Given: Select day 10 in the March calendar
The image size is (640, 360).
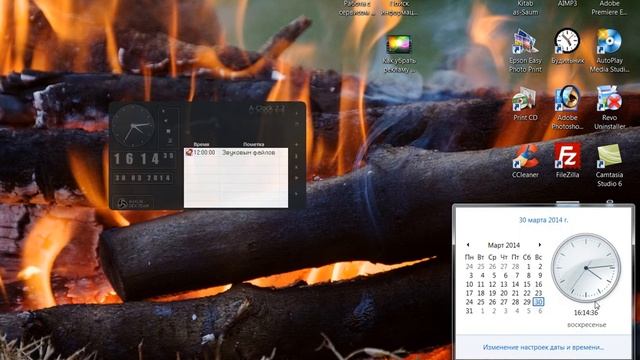Looking at the screenshot, I should point(469,284).
